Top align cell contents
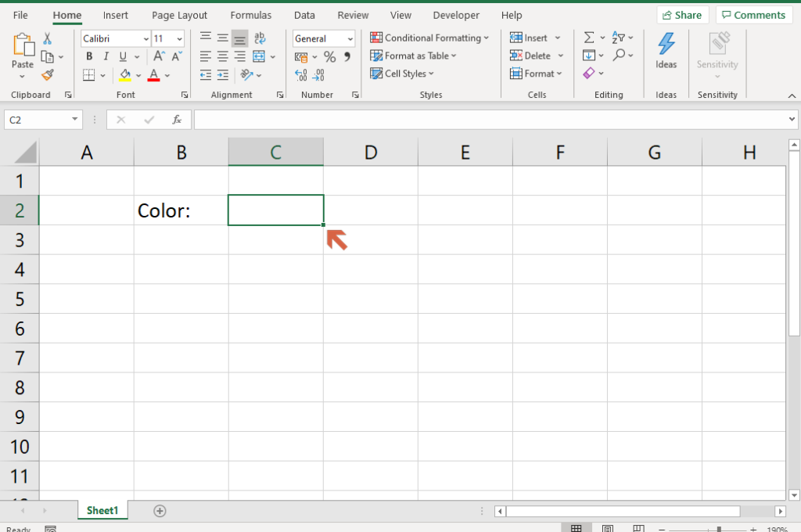The image size is (801, 532). [206, 38]
